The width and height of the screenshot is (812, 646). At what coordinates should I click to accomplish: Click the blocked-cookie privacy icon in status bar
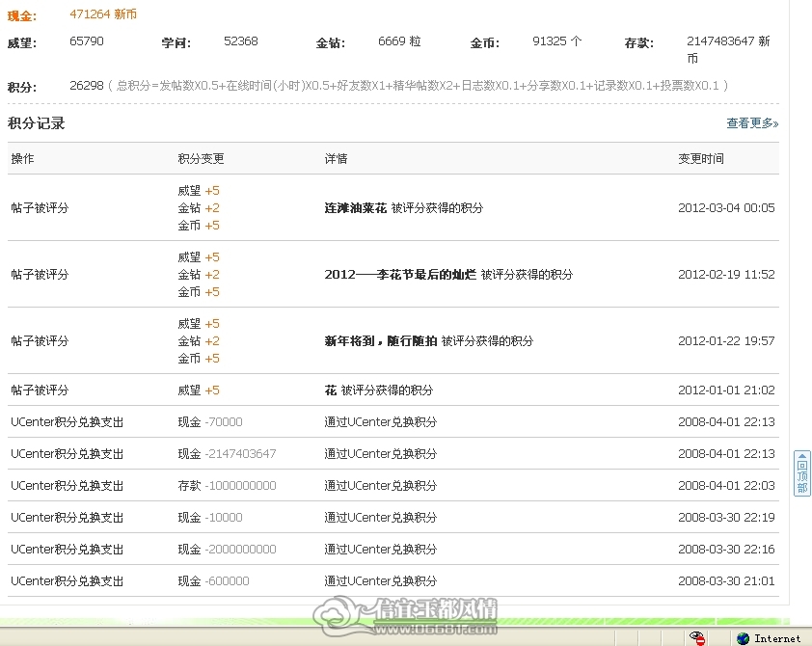point(697,638)
